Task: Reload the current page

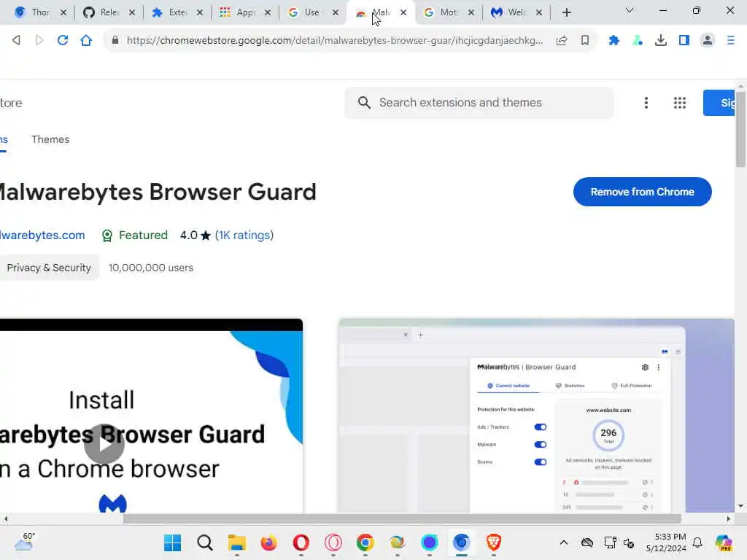Action: pyautogui.click(x=63, y=41)
